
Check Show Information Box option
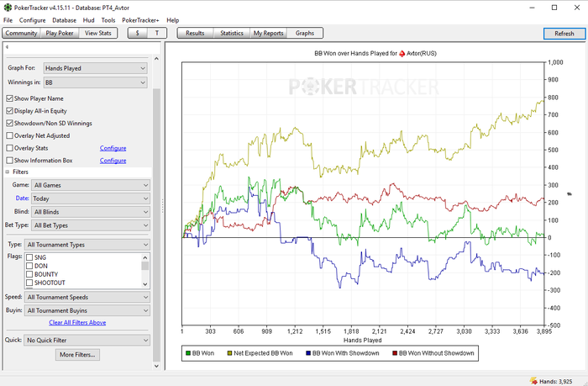(10, 161)
